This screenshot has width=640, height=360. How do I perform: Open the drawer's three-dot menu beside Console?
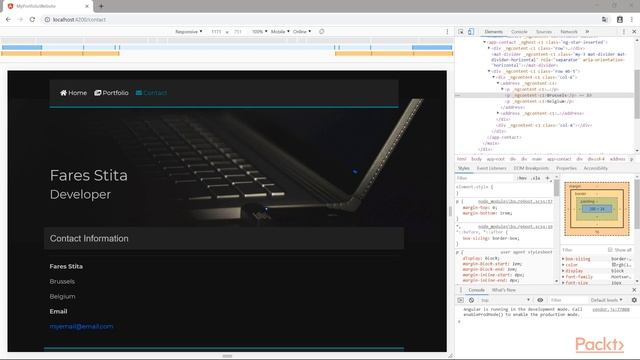point(461,290)
